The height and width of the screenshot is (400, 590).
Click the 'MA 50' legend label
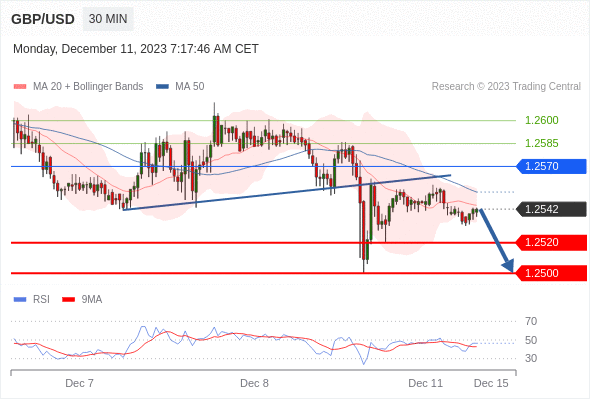pyautogui.click(x=190, y=87)
